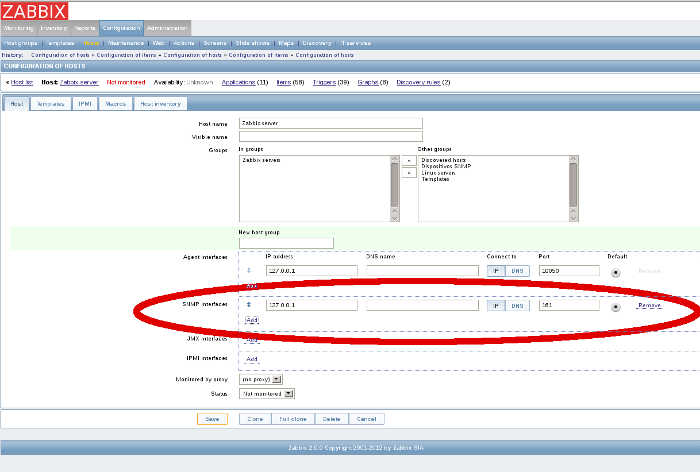Screen dimensions: 700x472
Task: Click the Save button
Action: coord(211,419)
